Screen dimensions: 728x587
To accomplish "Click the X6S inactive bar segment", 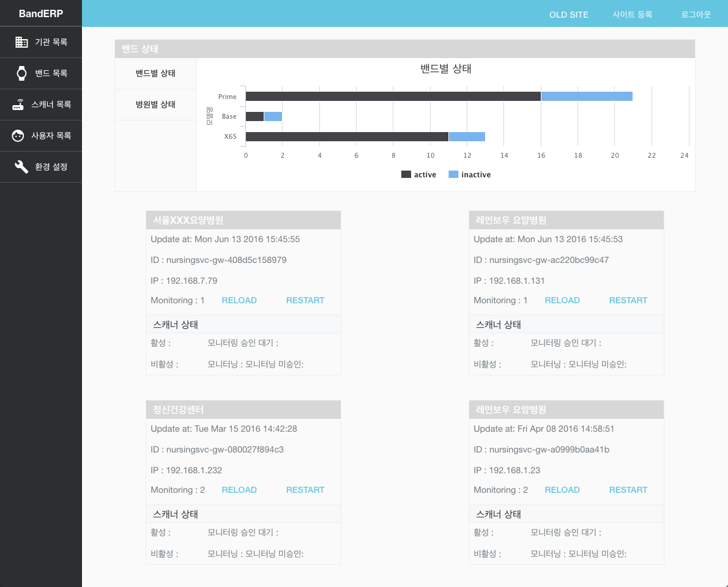I will pos(467,136).
